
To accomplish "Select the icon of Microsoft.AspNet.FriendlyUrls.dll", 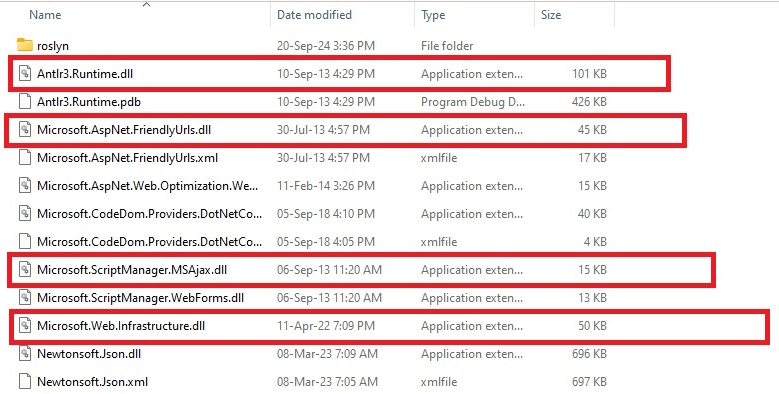I will pyautogui.click(x=25, y=130).
